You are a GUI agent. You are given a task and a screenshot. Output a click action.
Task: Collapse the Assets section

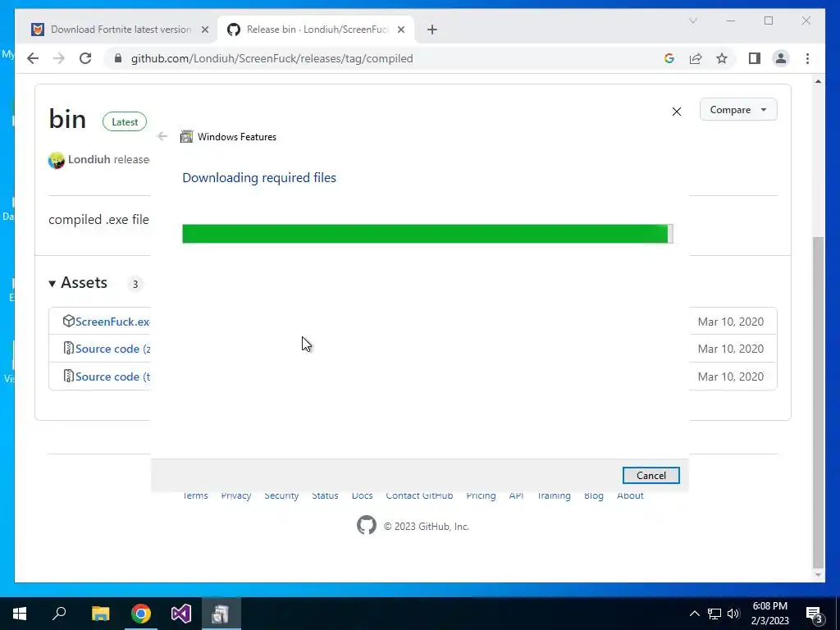78,282
